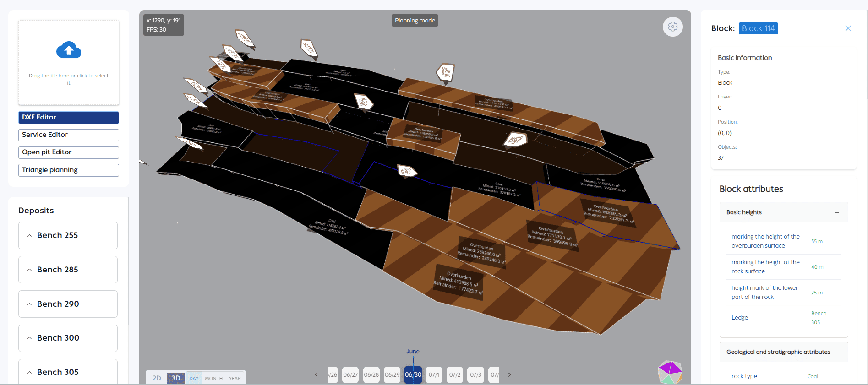The width and height of the screenshot is (868, 385).
Task: Select the equipment marker on the central coal block
Action: click(x=407, y=171)
